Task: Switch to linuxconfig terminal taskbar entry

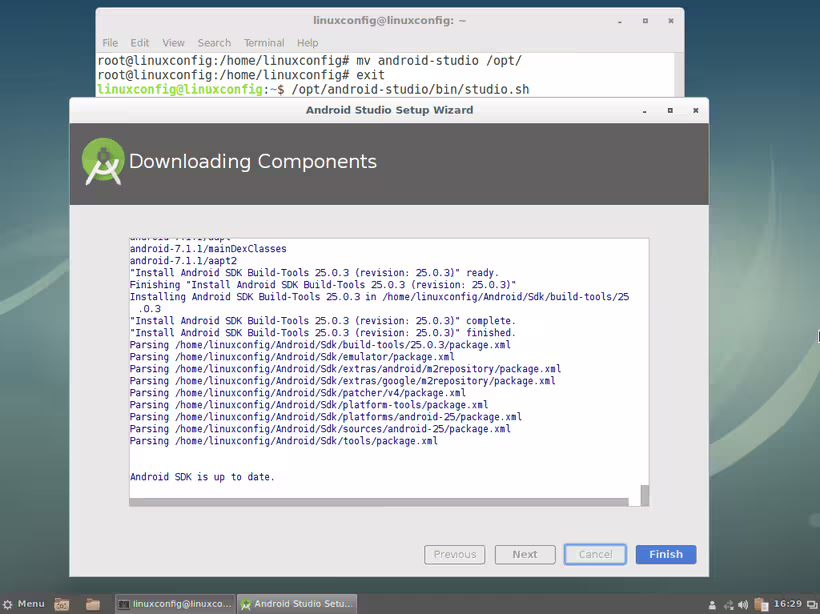Action: [175, 604]
